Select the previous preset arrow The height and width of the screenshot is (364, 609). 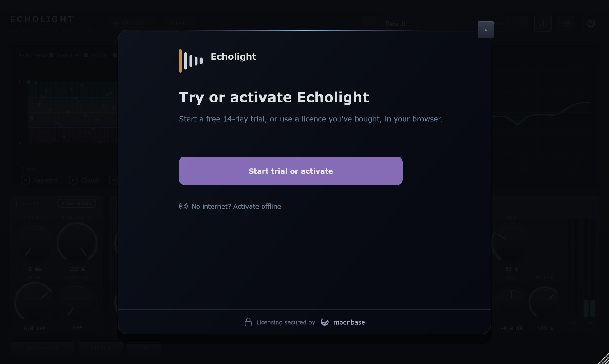pyautogui.click(x=369, y=24)
